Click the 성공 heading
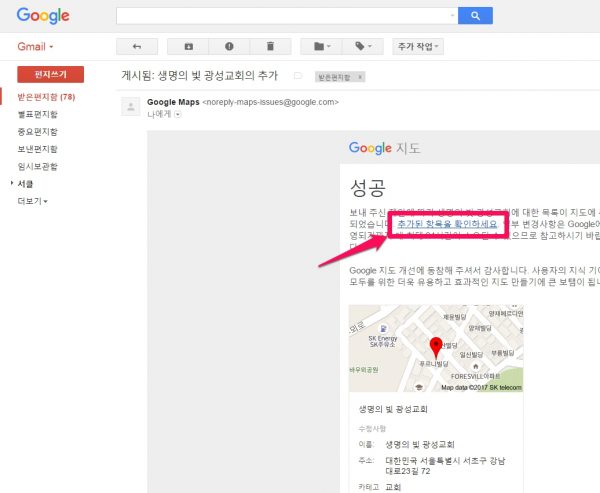This screenshot has width=600, height=493. [368, 188]
